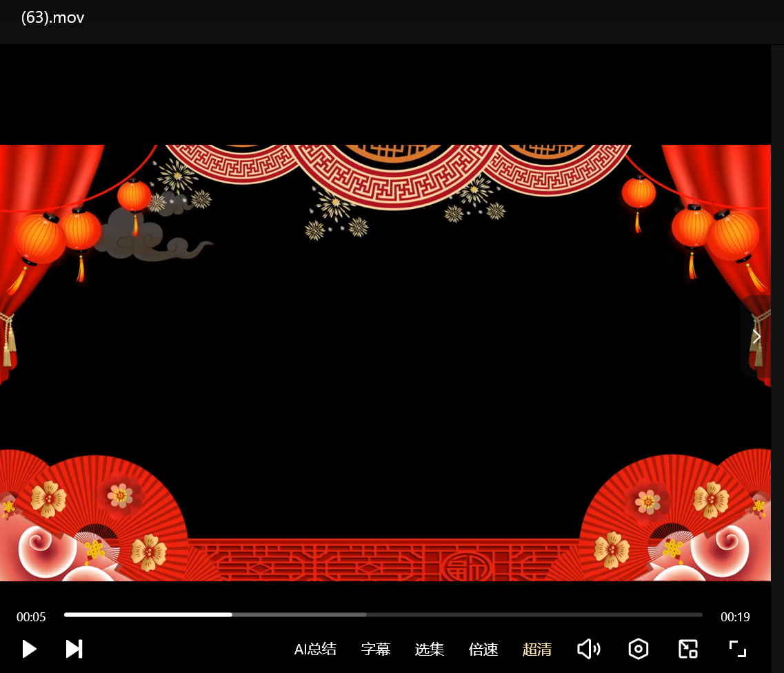Switch to picture-in-picture mini window
Screen dimensions: 784x673
(x=688, y=649)
